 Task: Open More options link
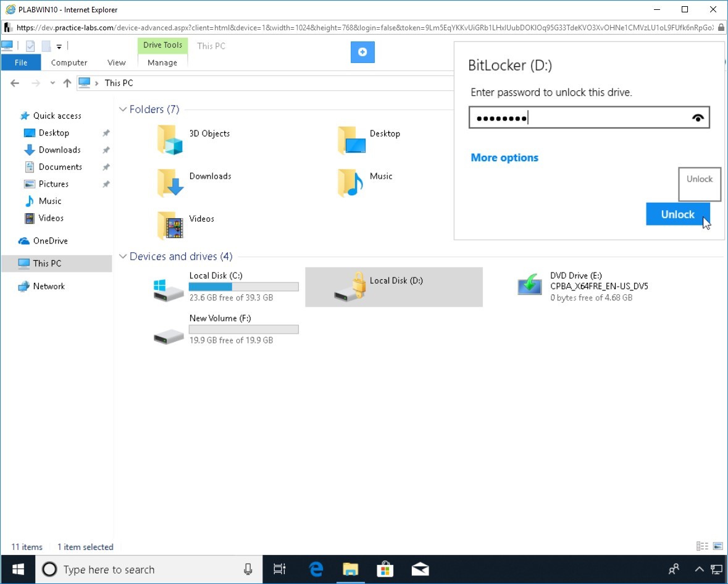[504, 158]
